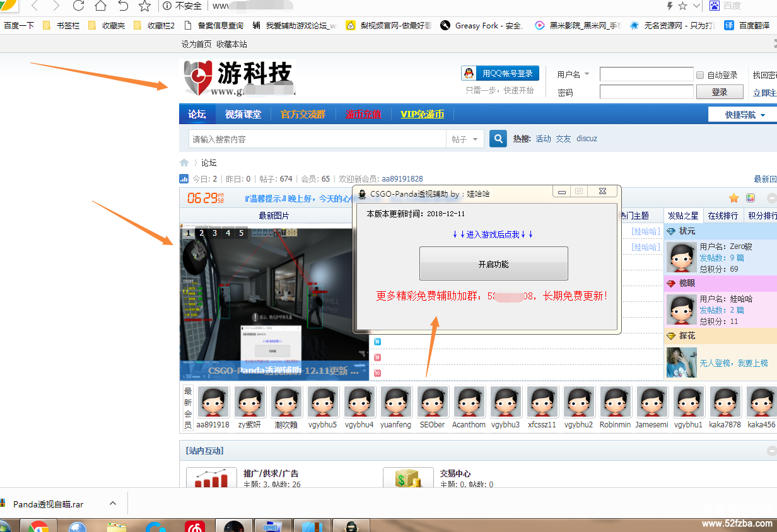
Task: Open the 视频课堂 navigation tab
Action: pos(243,114)
